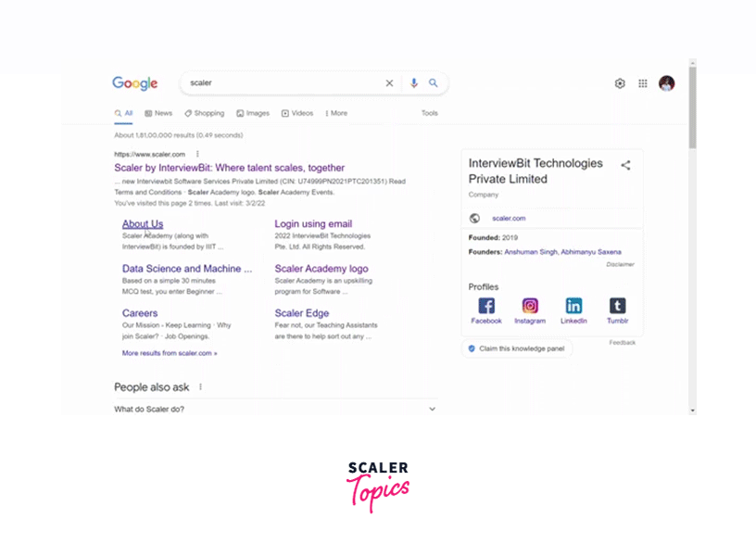Share the knowledge panel via share icon

coord(625,166)
